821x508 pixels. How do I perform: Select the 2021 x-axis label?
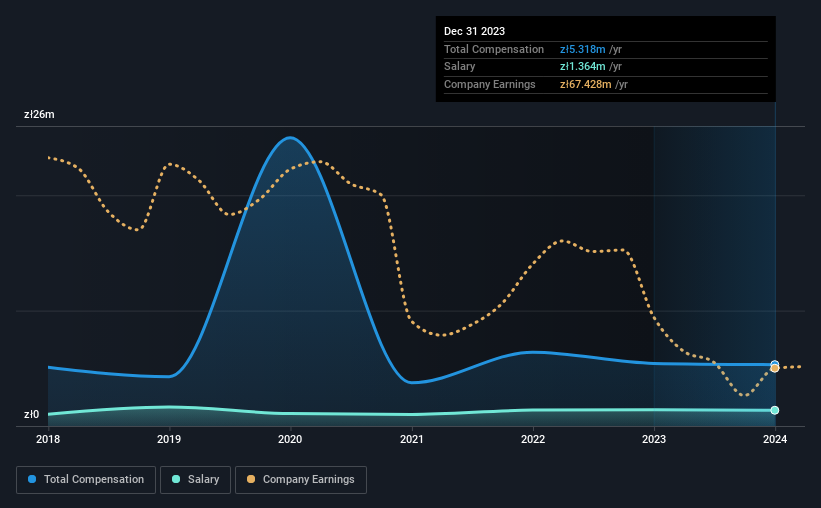(x=412, y=439)
